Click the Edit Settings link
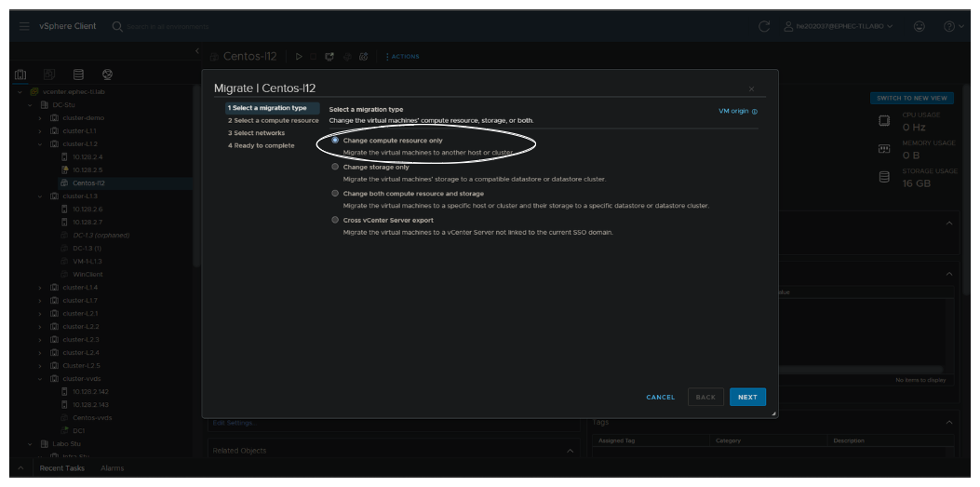The image size is (980, 487). coord(235,424)
